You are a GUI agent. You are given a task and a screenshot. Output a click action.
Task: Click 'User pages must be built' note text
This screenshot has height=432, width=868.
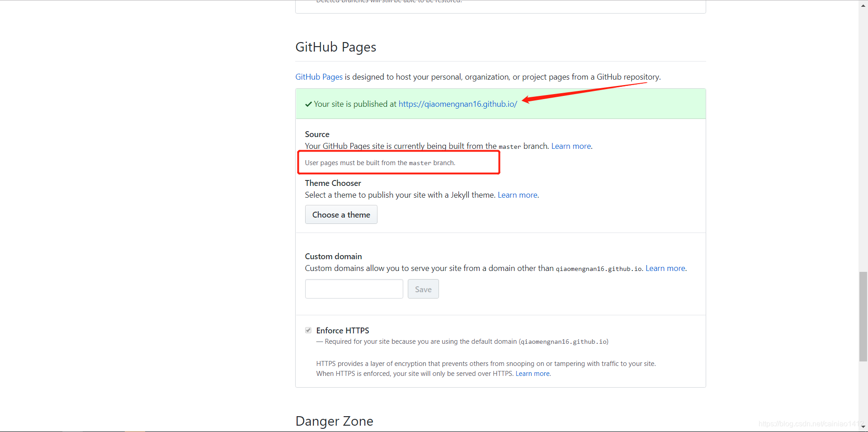point(380,163)
